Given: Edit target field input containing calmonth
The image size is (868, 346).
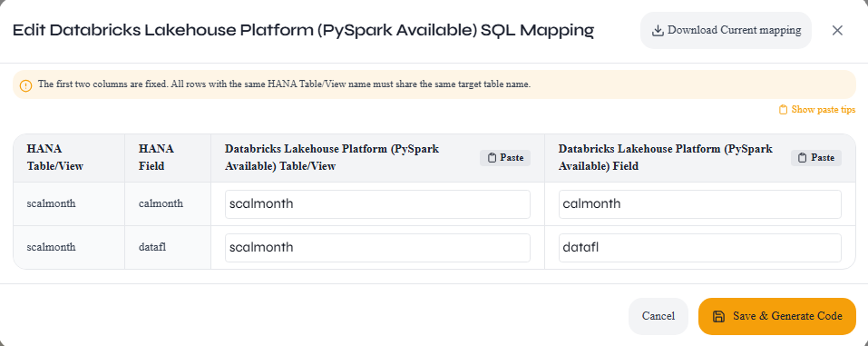Looking at the screenshot, I should 699,204.
